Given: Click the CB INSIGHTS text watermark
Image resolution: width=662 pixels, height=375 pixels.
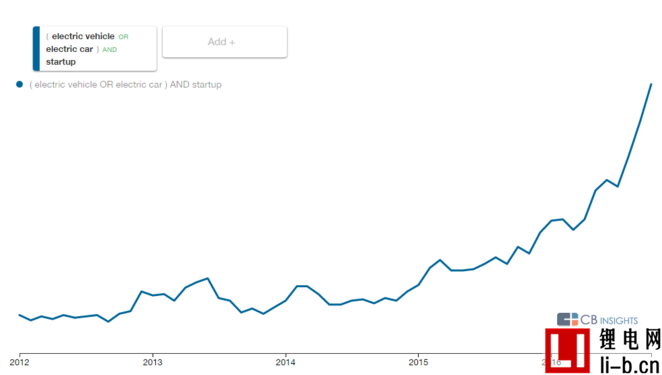Looking at the screenshot, I should click(x=609, y=320).
